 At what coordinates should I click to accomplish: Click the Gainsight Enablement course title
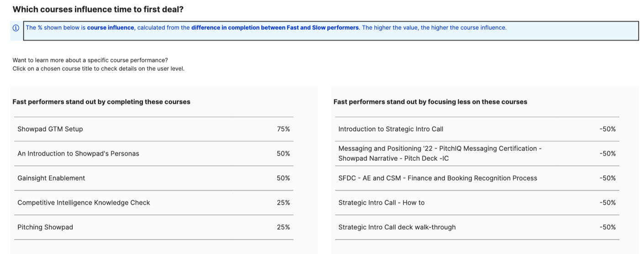click(51, 178)
